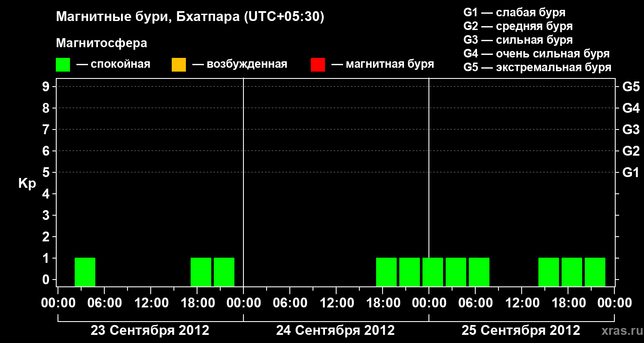Click the '— спокойная' legend text

coord(113,65)
